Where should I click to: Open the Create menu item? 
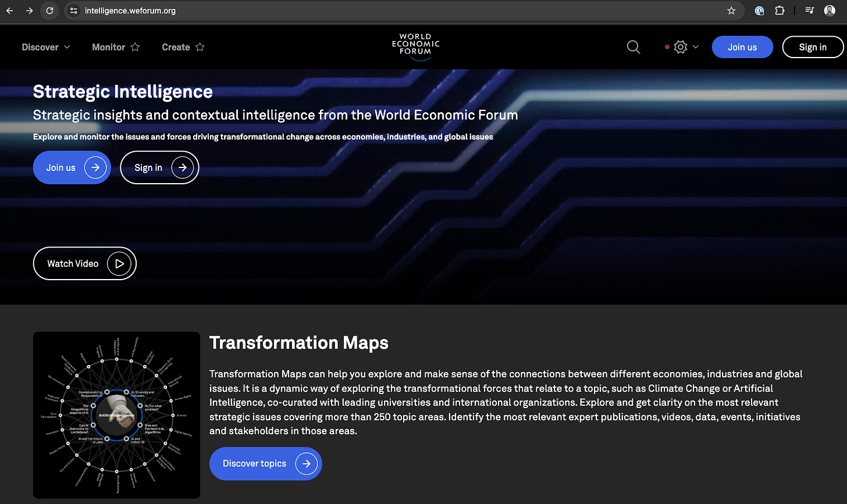(176, 47)
